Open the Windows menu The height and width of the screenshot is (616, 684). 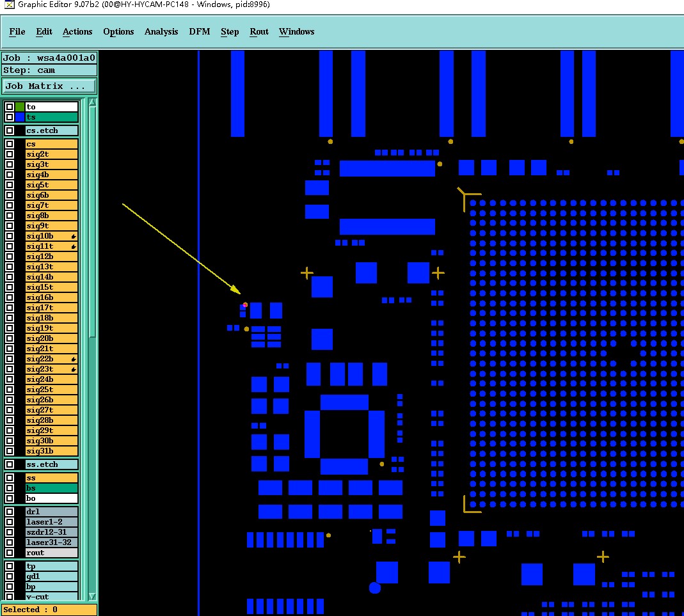(296, 32)
